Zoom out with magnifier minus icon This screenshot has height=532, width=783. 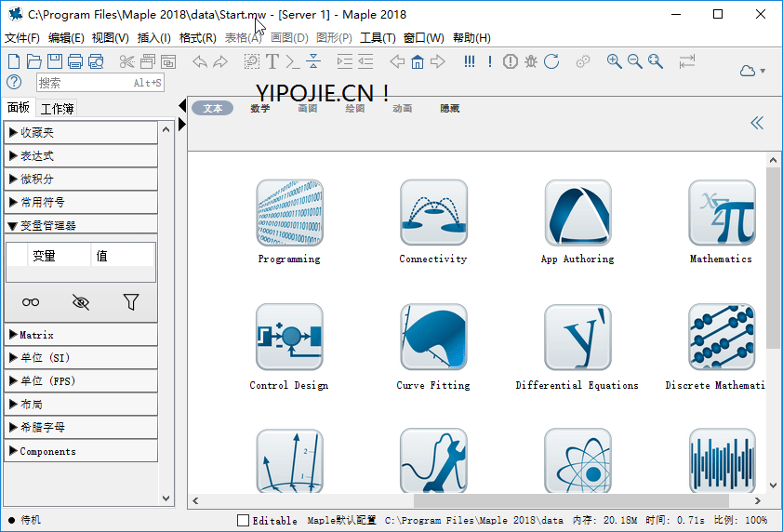pos(635,61)
